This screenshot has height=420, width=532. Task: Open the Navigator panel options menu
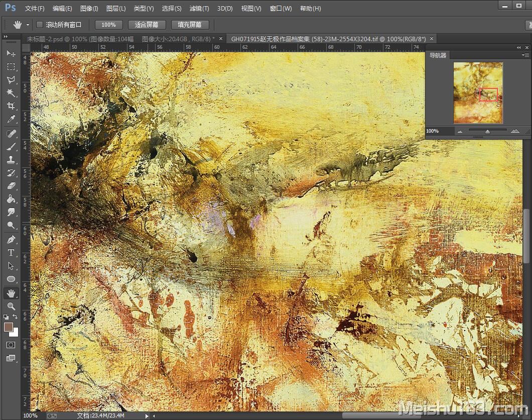click(x=525, y=55)
